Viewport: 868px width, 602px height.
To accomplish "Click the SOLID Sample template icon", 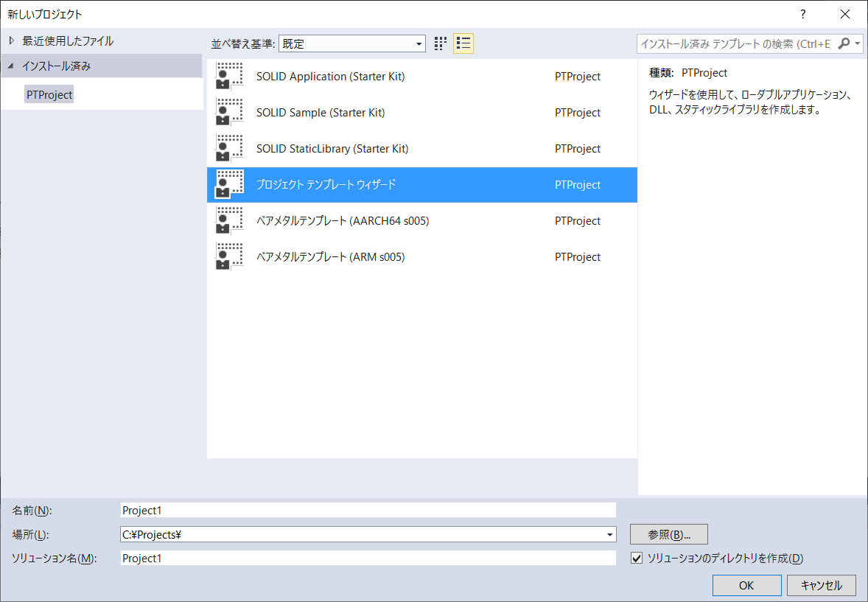I will [x=229, y=113].
